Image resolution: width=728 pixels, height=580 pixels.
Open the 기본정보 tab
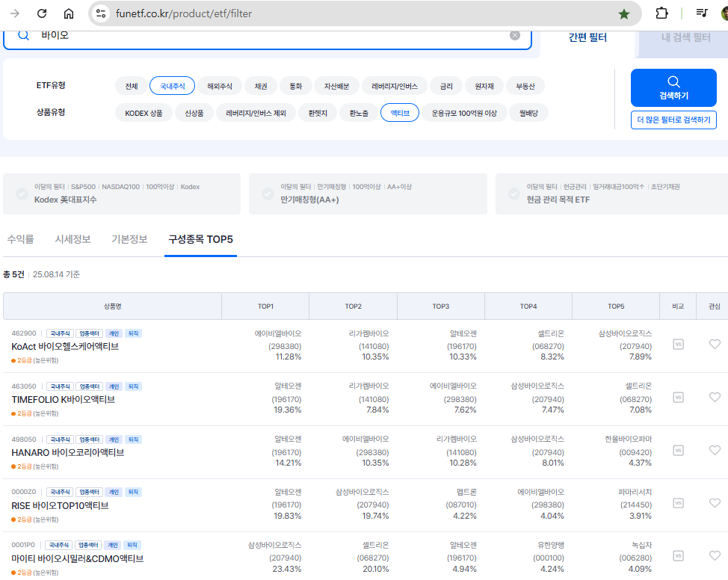coord(129,239)
